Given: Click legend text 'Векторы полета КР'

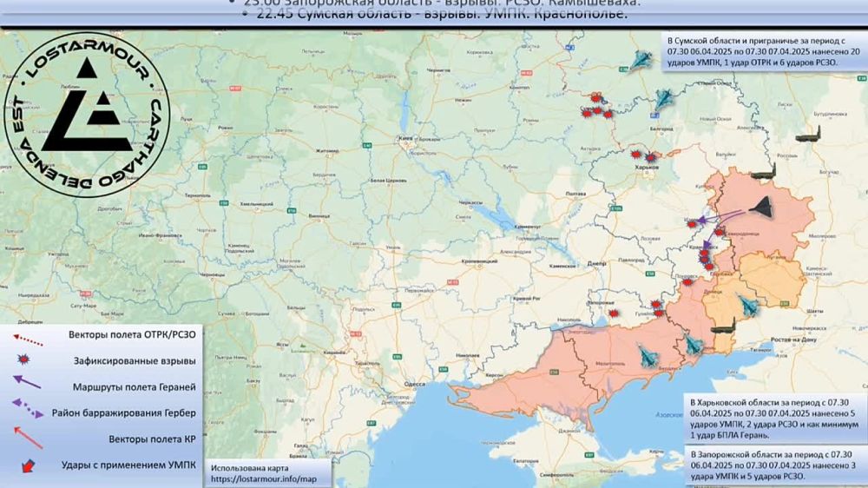Looking at the screenshot, I should (152, 439).
